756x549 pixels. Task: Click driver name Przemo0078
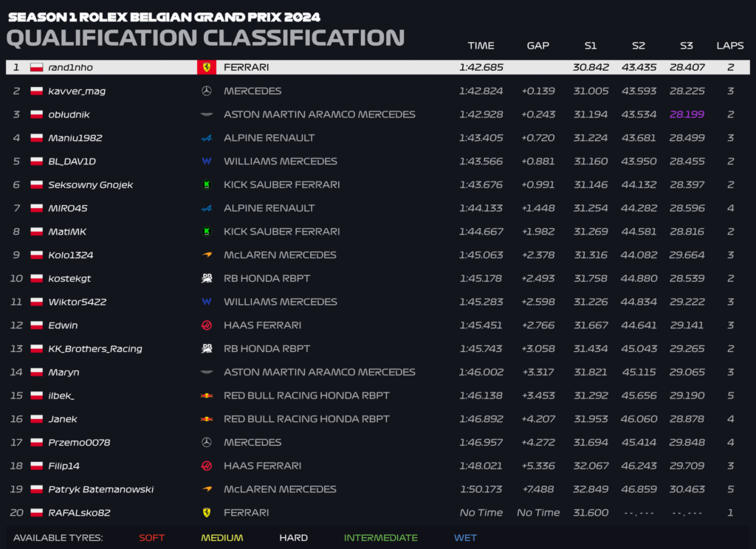click(79, 443)
